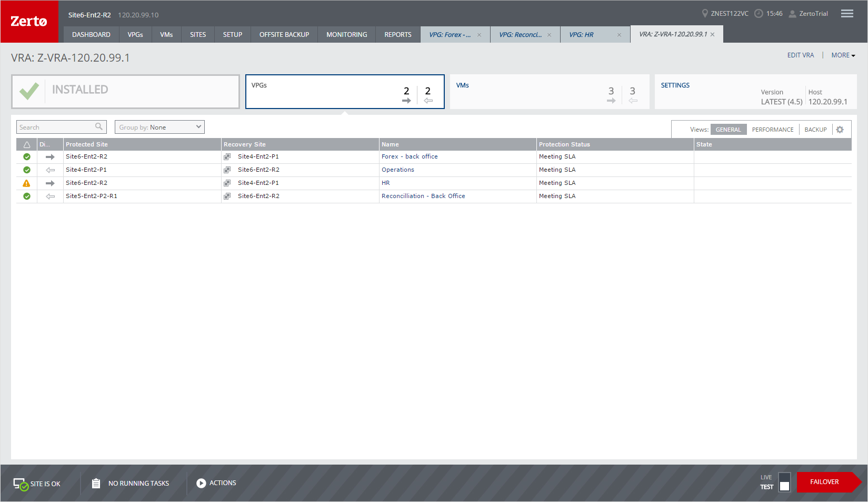Close the VPG: Forex tab

(x=479, y=35)
